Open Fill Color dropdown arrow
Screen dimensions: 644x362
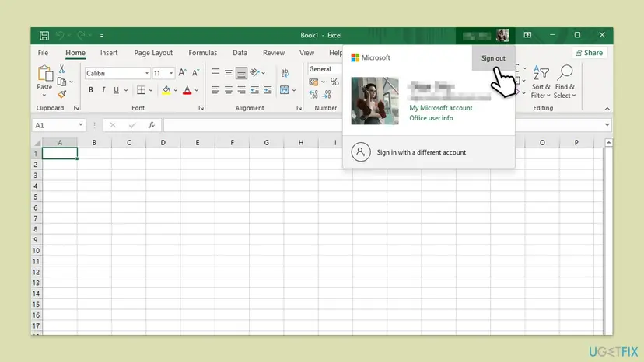click(x=176, y=90)
